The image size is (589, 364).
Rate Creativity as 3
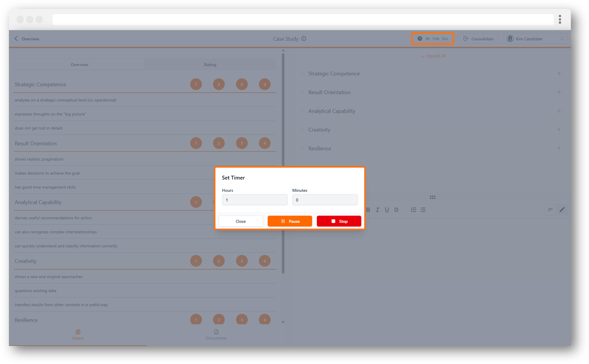(242, 261)
